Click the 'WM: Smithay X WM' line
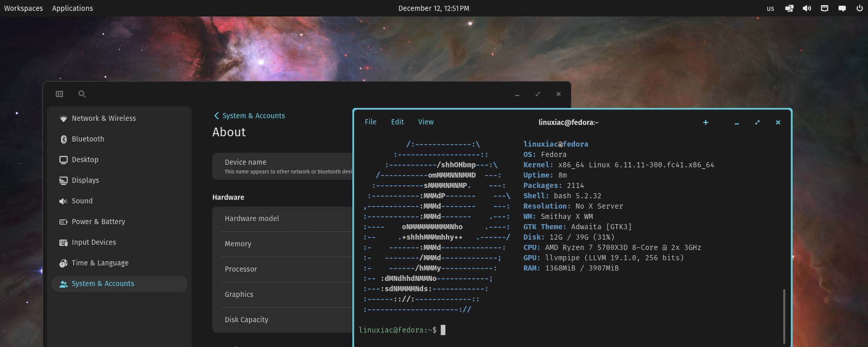Screen dimensions: 868x347 (558, 216)
